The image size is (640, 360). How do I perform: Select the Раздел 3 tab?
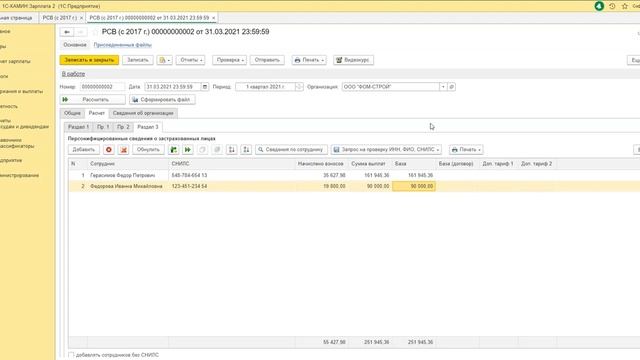tap(148, 127)
